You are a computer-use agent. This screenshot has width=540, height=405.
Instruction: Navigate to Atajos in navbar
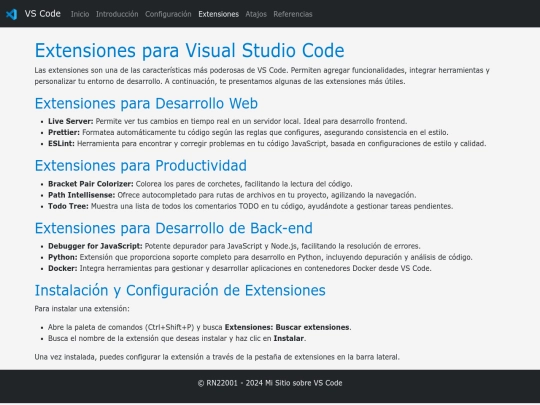(256, 14)
